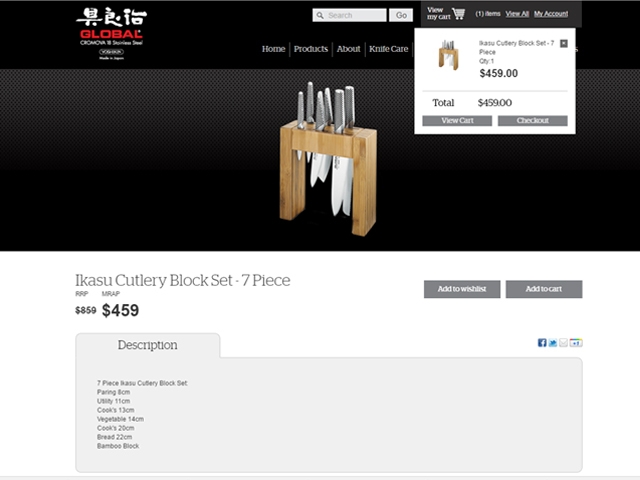Image resolution: width=640 pixels, height=480 pixels.
Task: Click Add to cart button
Action: 544,289
